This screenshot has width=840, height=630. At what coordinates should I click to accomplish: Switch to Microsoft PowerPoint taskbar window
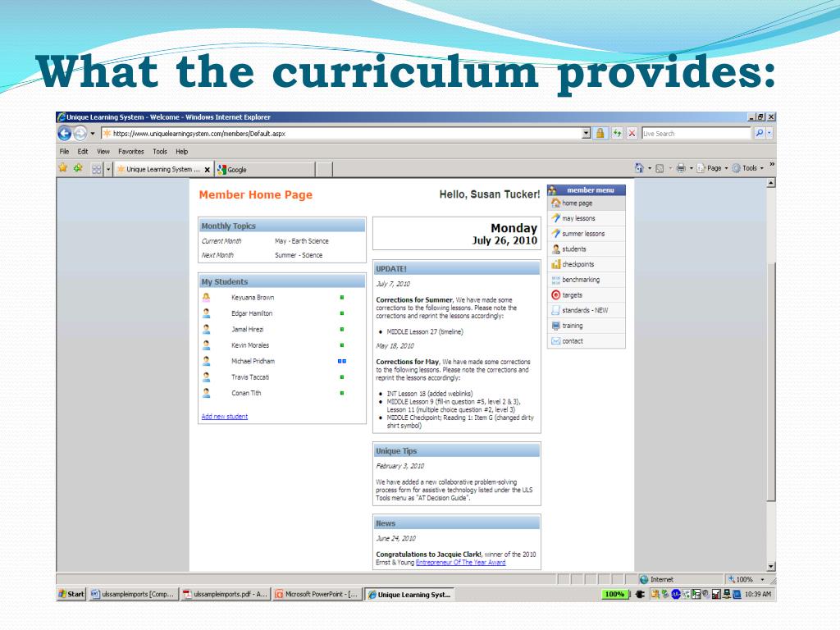pyautogui.click(x=317, y=594)
